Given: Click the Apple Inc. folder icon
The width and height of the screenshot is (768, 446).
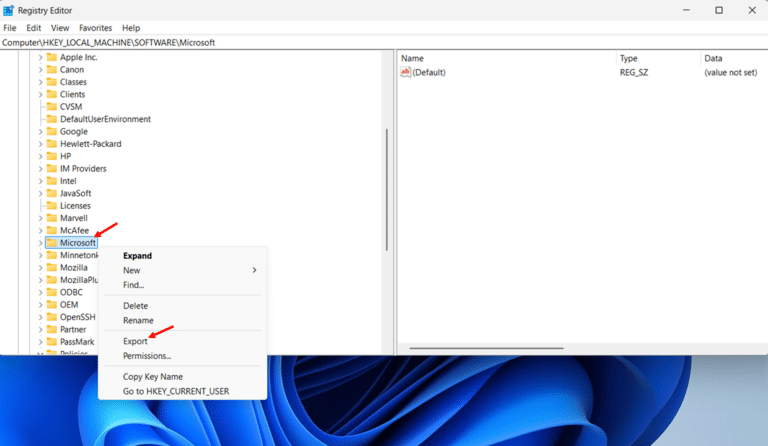Looking at the screenshot, I should pos(51,57).
